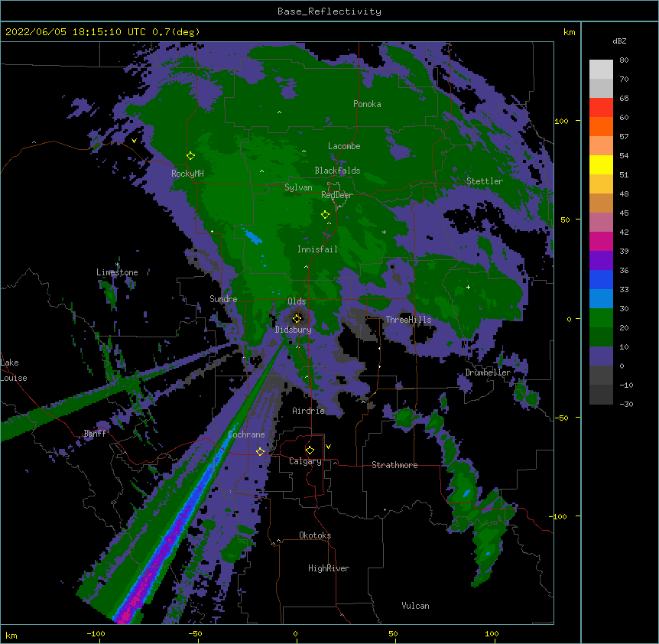The width and height of the screenshot is (659, 644).
Task: Click the light blue 30-33 dBZ swatch
Action: [x=601, y=299]
